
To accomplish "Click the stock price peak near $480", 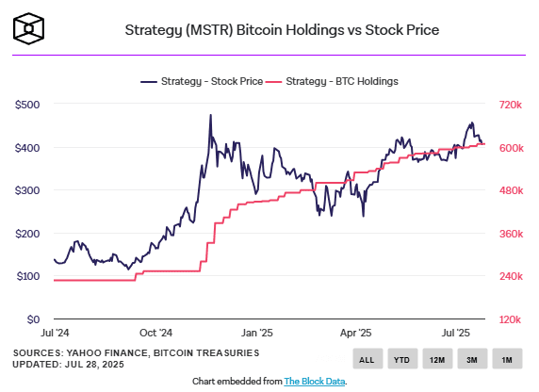I will [x=211, y=116].
